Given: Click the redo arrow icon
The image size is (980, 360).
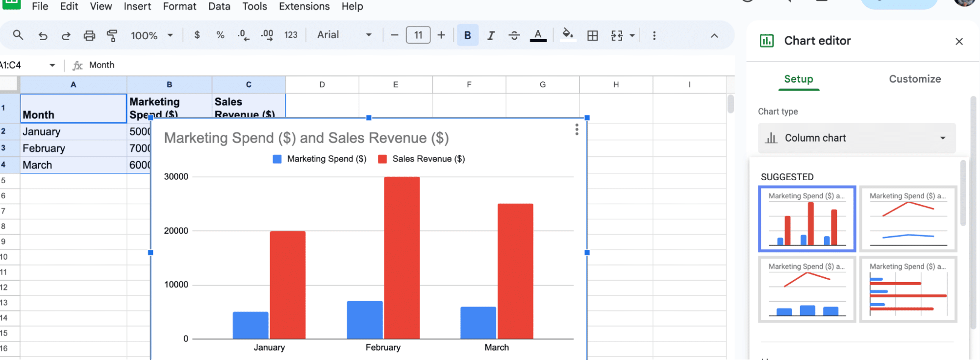Looking at the screenshot, I should click(x=66, y=36).
